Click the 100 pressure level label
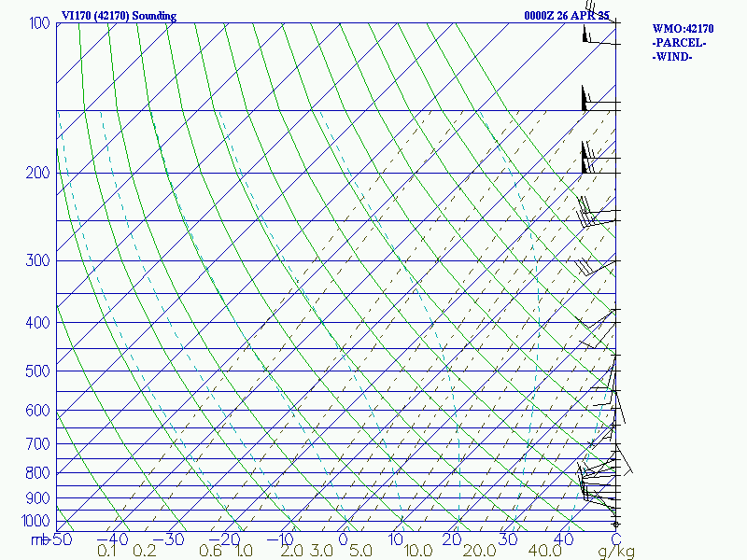 tap(39, 22)
